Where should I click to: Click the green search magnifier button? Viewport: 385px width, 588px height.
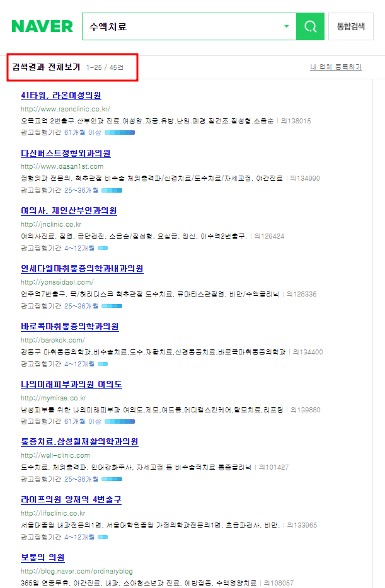[310, 26]
